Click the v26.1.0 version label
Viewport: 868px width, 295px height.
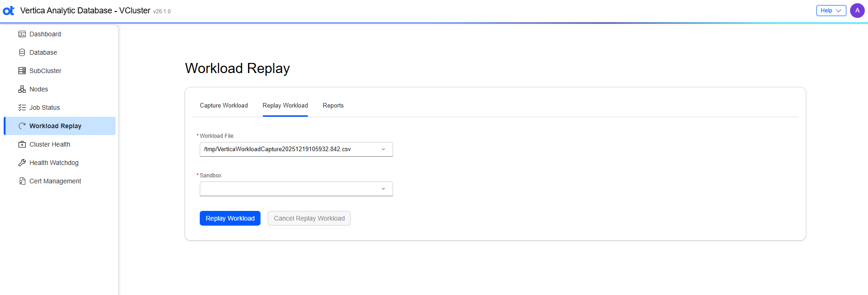tap(162, 11)
